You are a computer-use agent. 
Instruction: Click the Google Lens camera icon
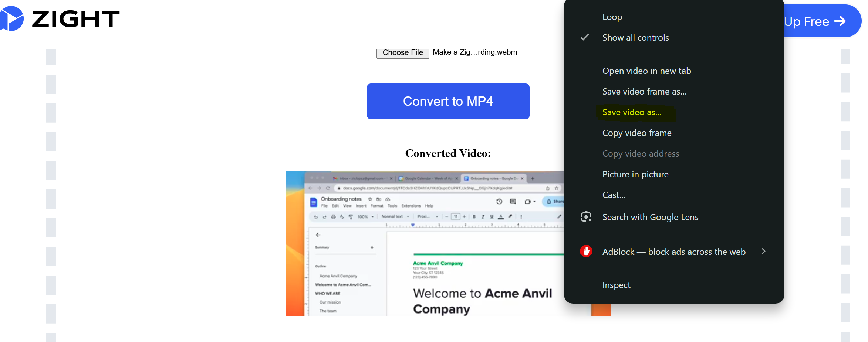586,217
